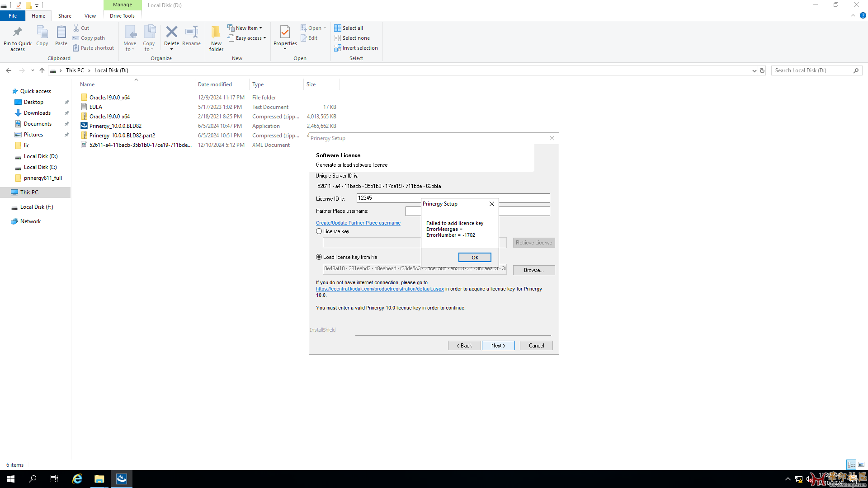Expand address bar history dropdown

[x=754, y=70]
